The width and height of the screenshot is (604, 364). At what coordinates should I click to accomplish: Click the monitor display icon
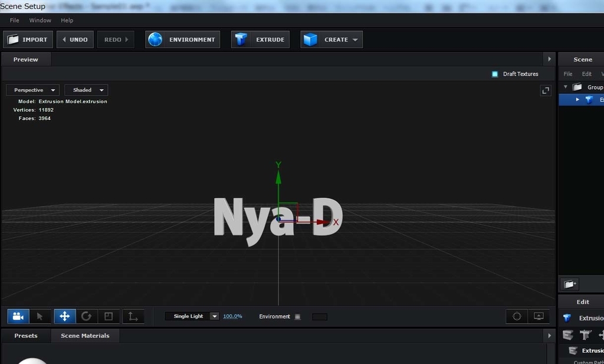coord(539,316)
